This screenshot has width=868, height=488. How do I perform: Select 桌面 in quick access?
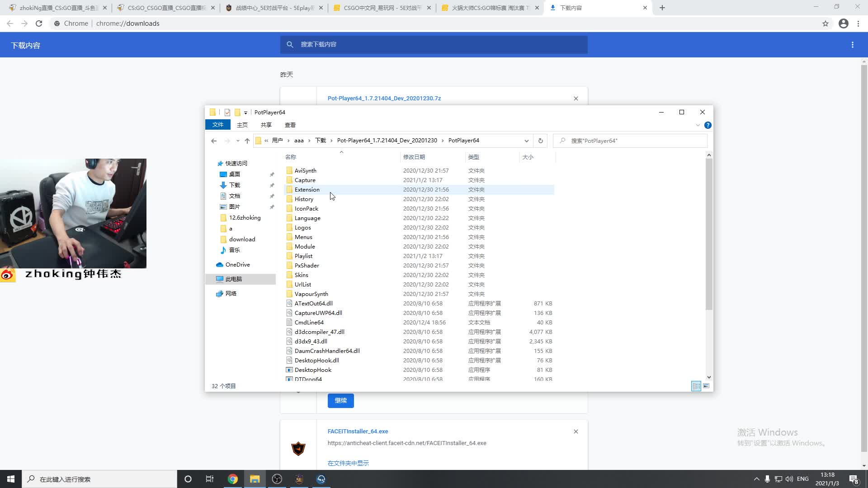pos(235,174)
